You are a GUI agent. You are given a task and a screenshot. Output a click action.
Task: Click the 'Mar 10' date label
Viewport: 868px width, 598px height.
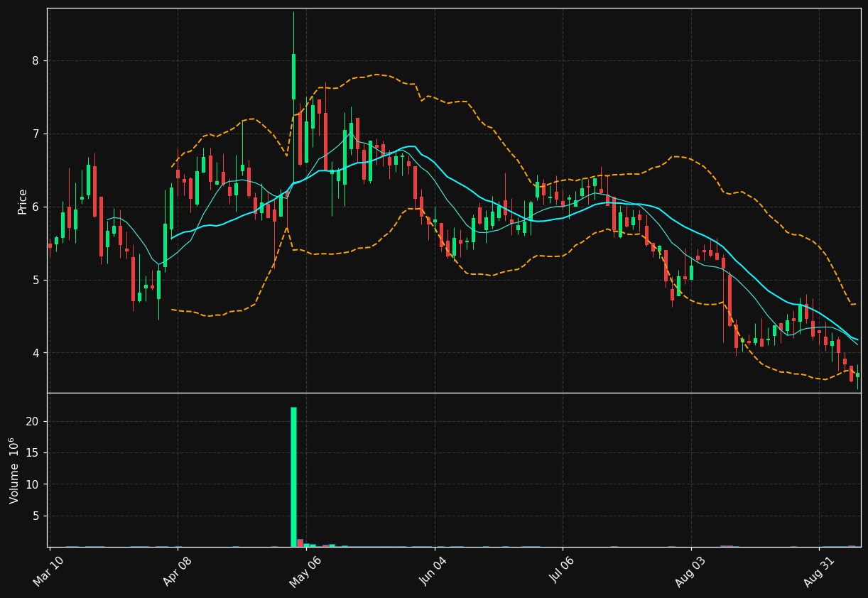(x=48, y=571)
